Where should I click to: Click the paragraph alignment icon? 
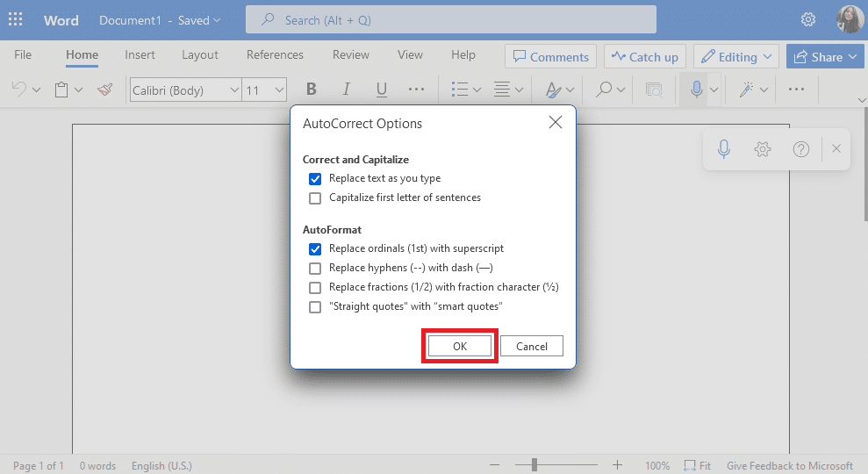tap(502, 90)
